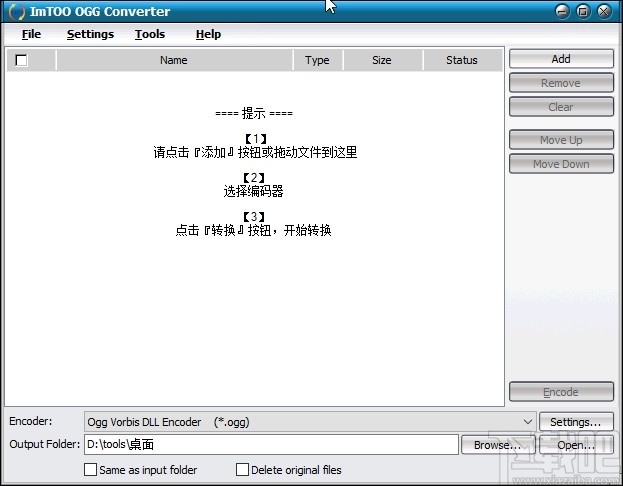Viewport: 623px width, 486px height.
Task: Open the File menu
Action: [x=31, y=34]
